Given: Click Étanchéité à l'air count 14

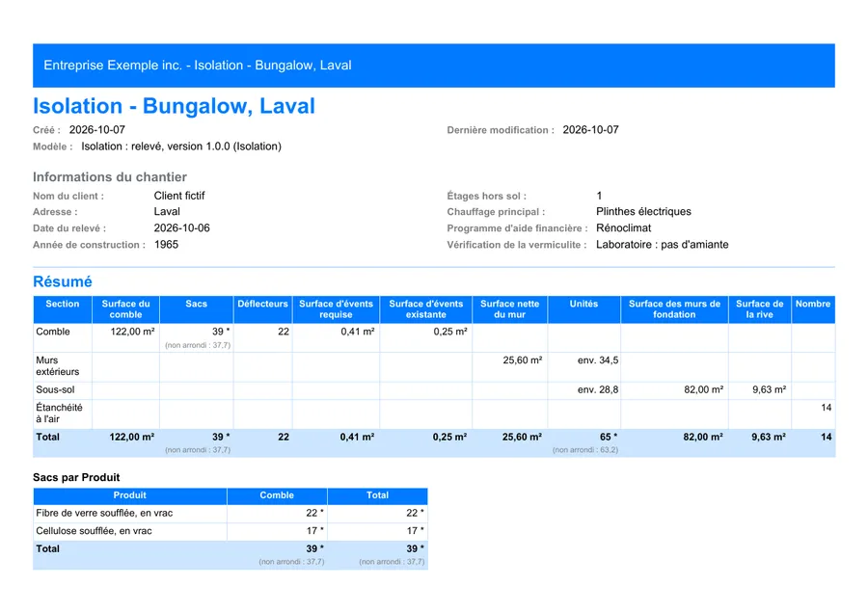Looking at the screenshot, I should (826, 408).
